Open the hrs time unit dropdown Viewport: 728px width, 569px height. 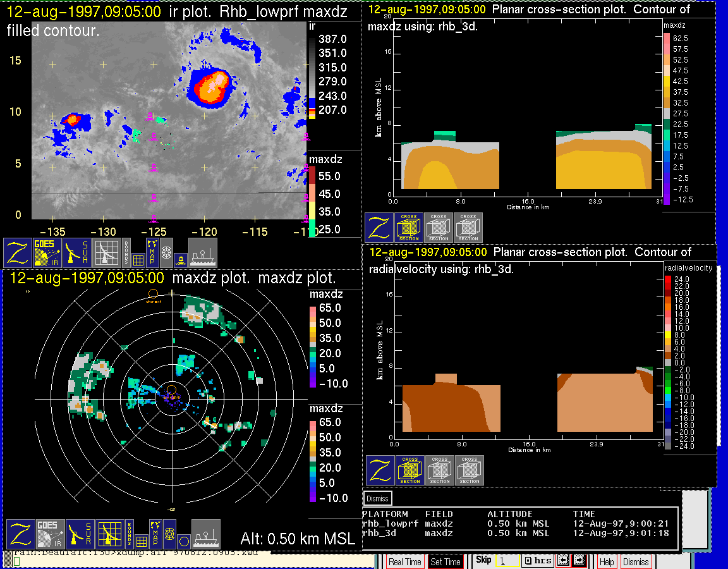[537, 561]
